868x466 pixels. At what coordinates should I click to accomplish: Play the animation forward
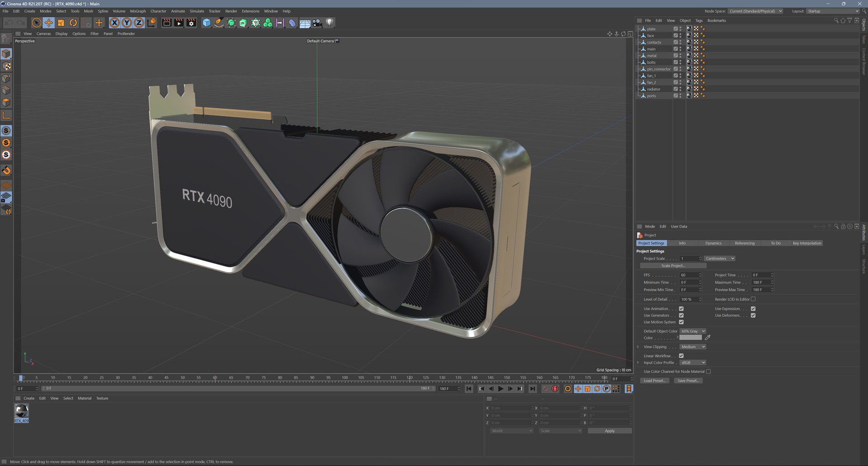(500, 389)
